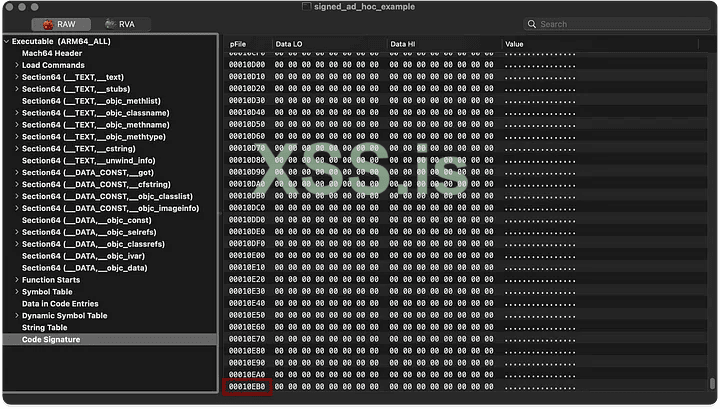This screenshot has height=409, width=720.
Task: Select offset row 00010E40
Action: (x=466, y=304)
